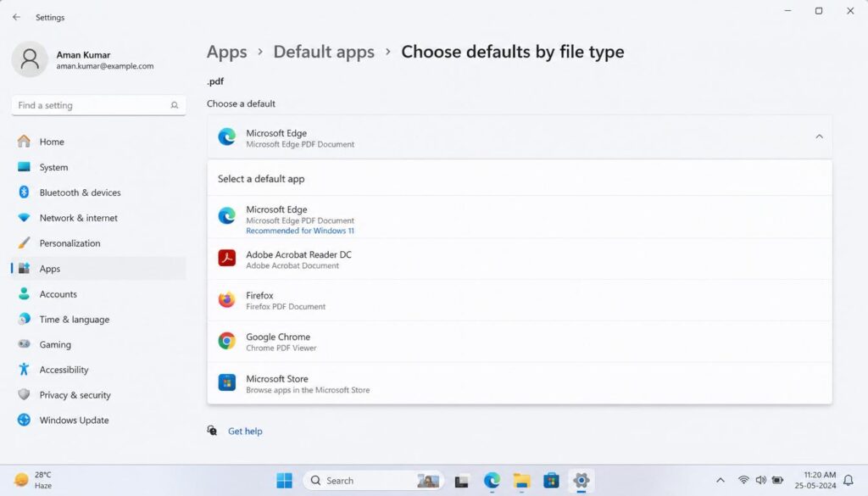This screenshot has height=496, width=868.
Task: Click the taskbar Search box
Action: pyautogui.click(x=374, y=481)
